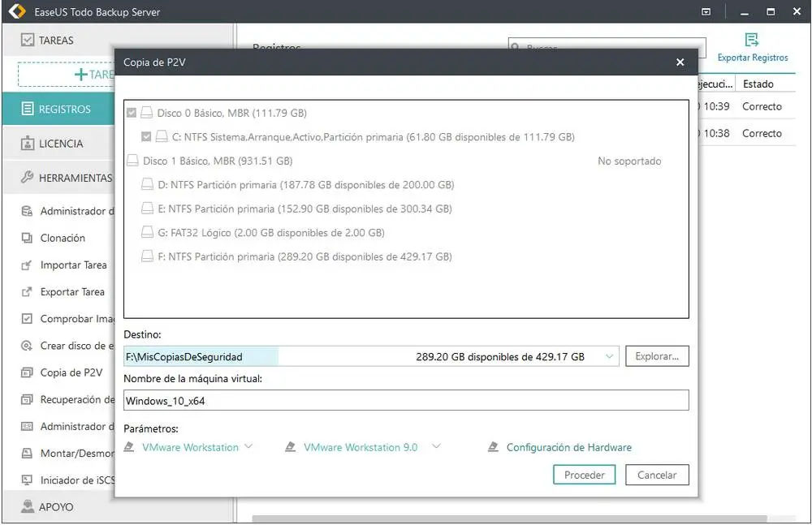Screen dimensions: 812x525
Task: Click the Clonación icon
Action: pyautogui.click(x=27, y=238)
